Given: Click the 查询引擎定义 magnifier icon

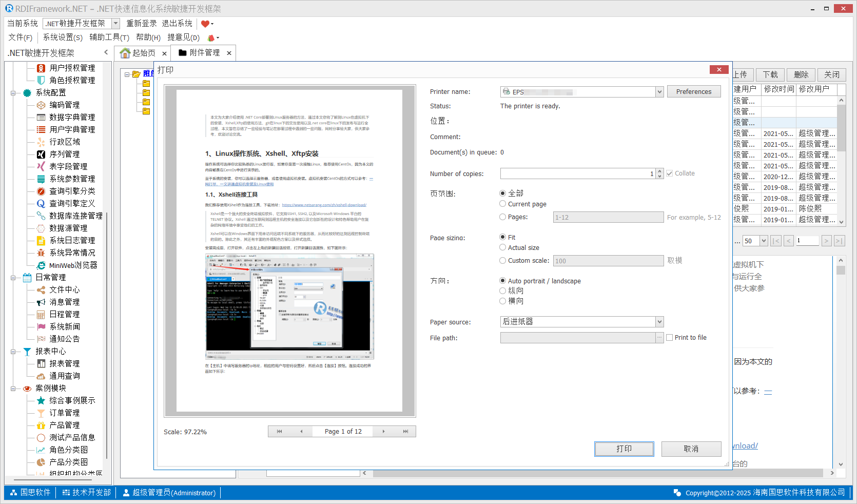Looking at the screenshot, I should click(41, 204).
